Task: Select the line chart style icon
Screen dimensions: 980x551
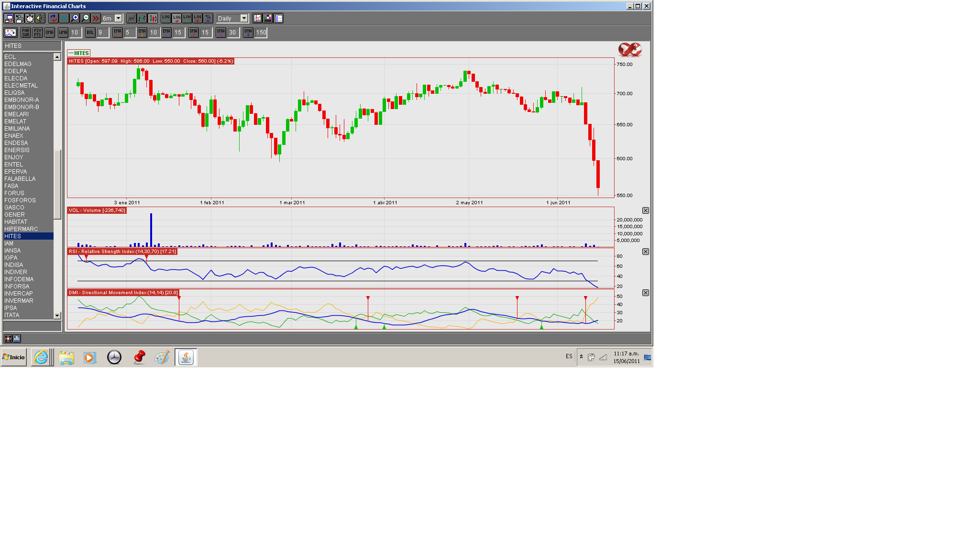Action: pyautogui.click(x=131, y=18)
